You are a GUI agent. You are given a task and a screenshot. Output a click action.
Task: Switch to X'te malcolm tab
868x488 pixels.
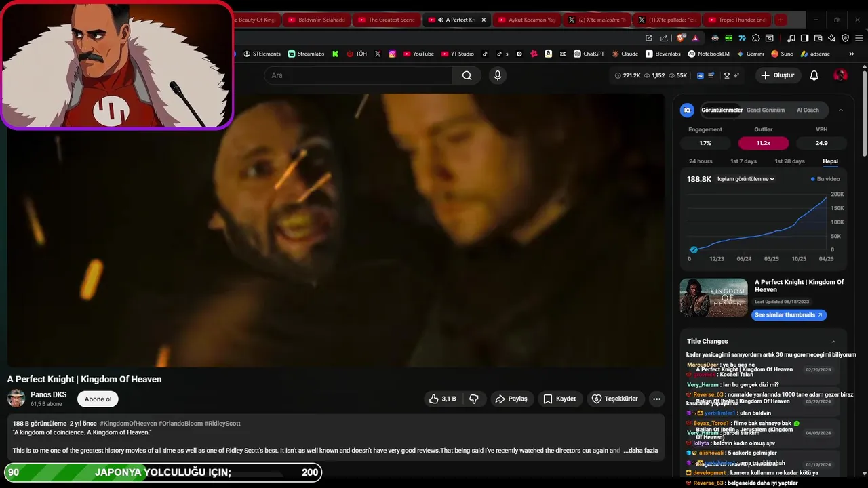[x=595, y=20]
